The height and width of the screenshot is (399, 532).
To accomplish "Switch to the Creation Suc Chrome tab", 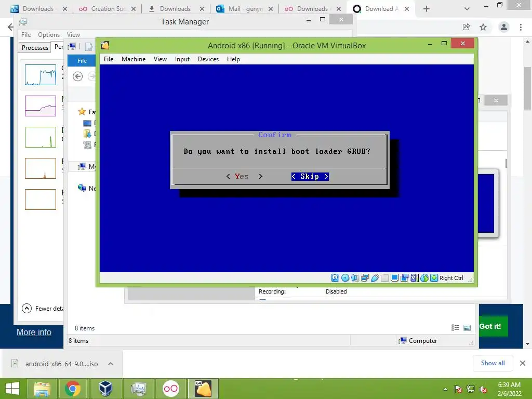I will click(x=107, y=9).
